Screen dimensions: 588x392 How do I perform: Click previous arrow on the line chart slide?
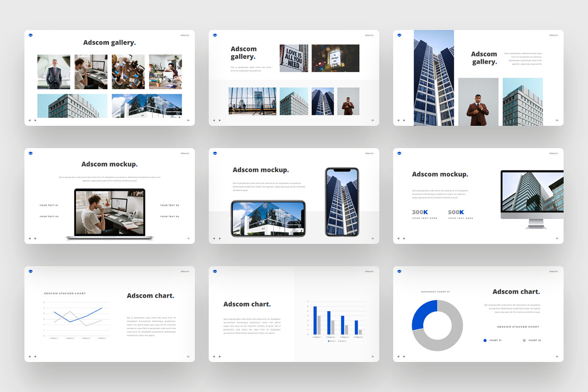coord(29,356)
